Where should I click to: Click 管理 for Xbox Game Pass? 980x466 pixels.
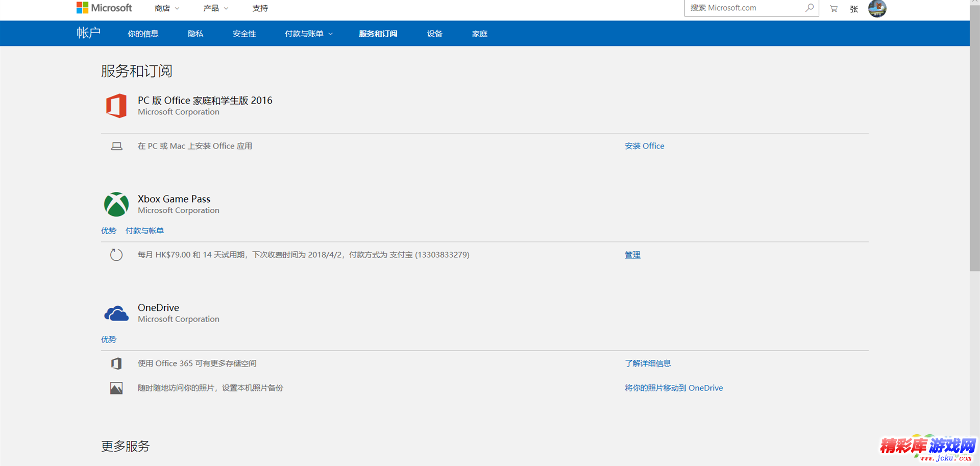(x=632, y=255)
